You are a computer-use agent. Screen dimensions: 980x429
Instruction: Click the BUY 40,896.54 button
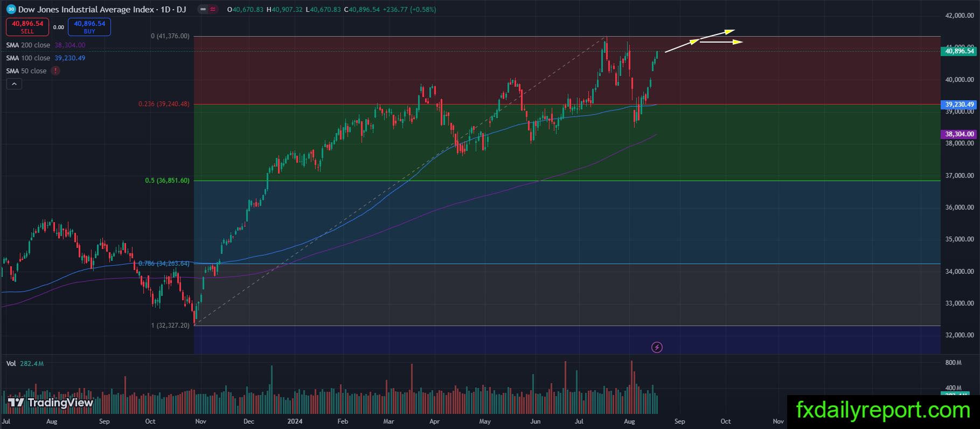point(89,27)
